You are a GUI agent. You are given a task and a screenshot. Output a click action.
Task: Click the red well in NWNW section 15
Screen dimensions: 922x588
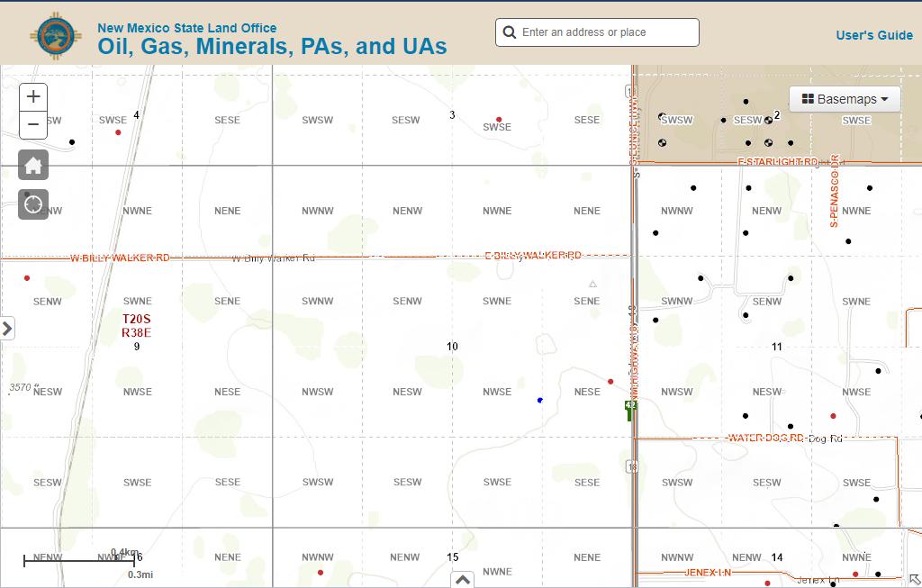coord(320,572)
